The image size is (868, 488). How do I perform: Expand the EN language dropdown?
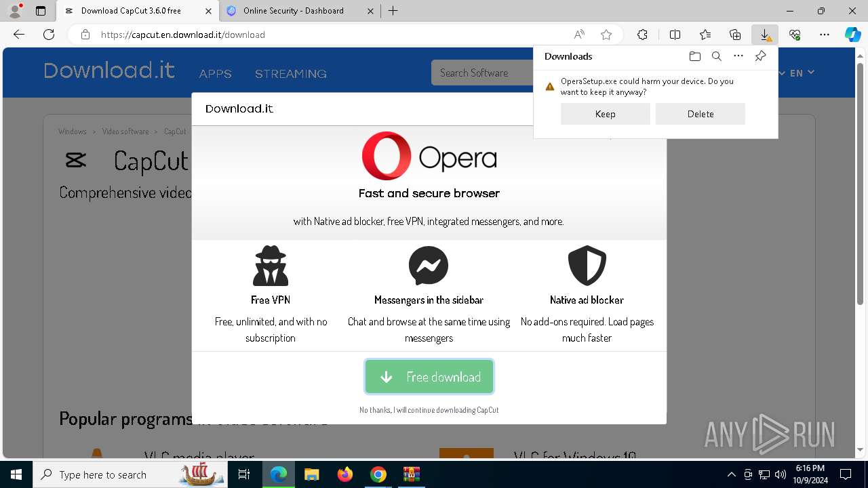802,73
